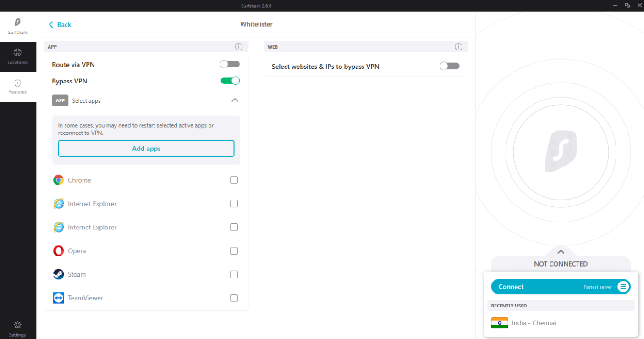This screenshot has width=644, height=339.
Task: Click the Fastest server label
Action: tap(598, 287)
